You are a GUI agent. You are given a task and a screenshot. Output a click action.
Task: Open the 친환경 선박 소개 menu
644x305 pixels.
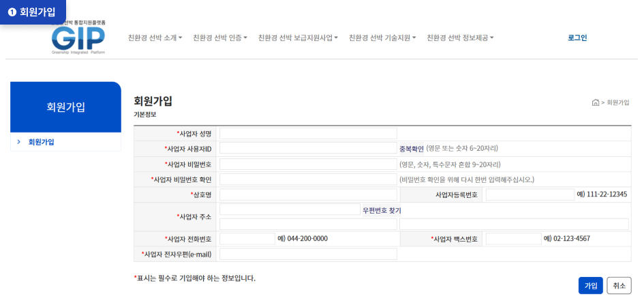(155, 38)
